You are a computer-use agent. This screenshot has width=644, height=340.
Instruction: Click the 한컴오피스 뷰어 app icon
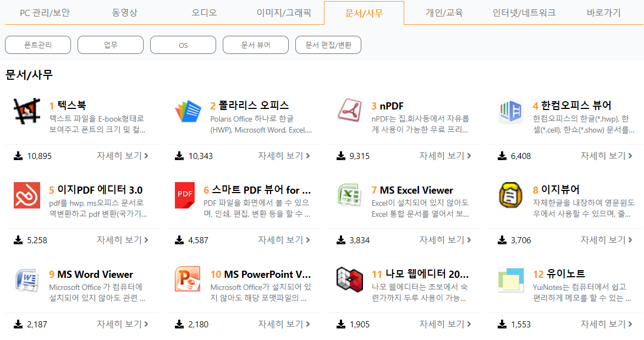pos(510,111)
